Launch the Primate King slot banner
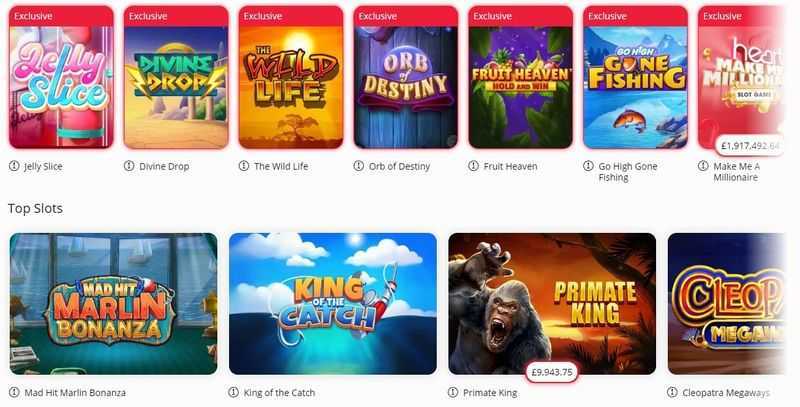800x407 pixels. point(552,304)
